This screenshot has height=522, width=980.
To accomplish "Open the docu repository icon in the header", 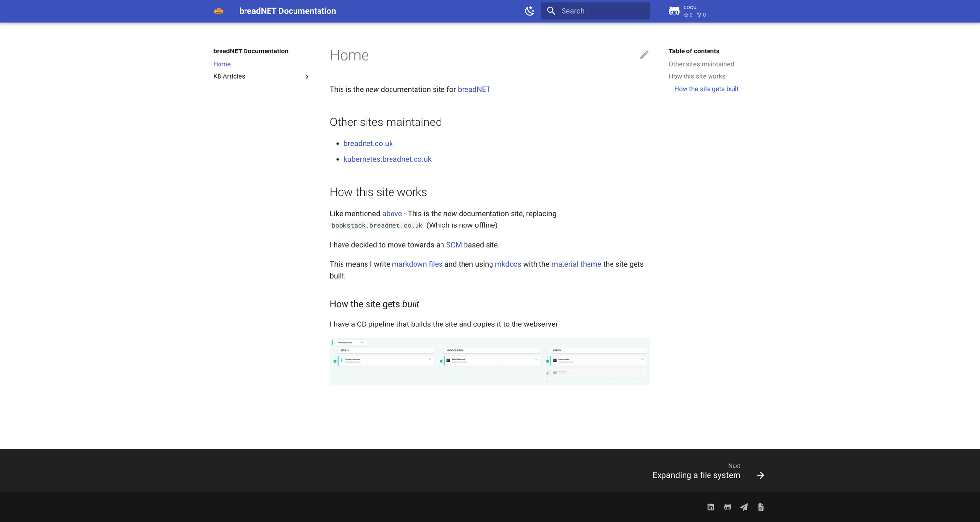I will pos(674,11).
